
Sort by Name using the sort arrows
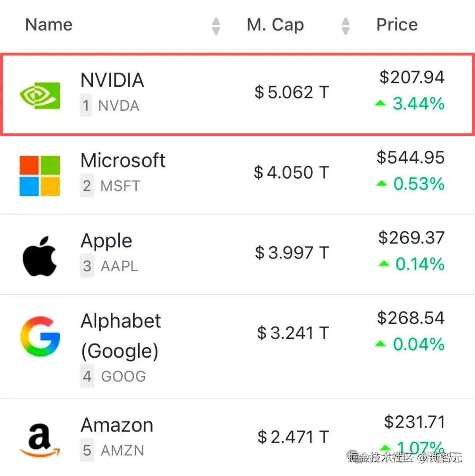[216, 25]
